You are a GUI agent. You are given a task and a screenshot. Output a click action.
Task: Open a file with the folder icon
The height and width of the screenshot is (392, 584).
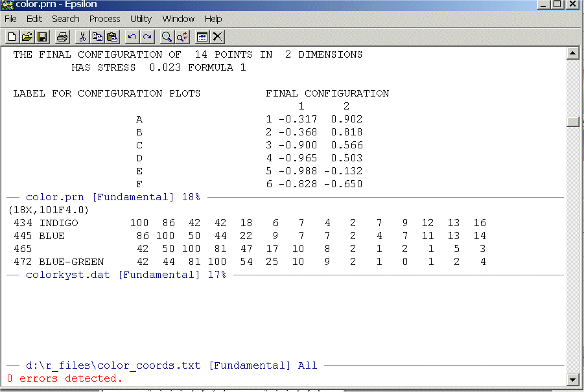tap(27, 37)
